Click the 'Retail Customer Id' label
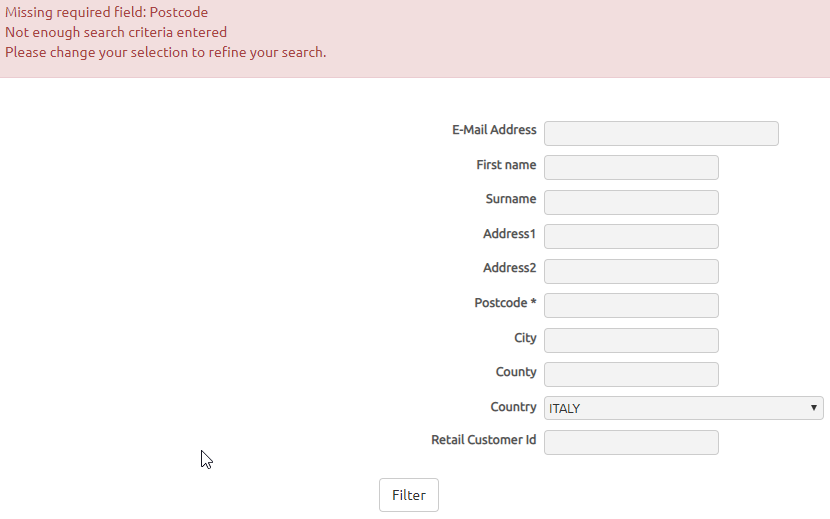830x519 pixels. (x=483, y=440)
